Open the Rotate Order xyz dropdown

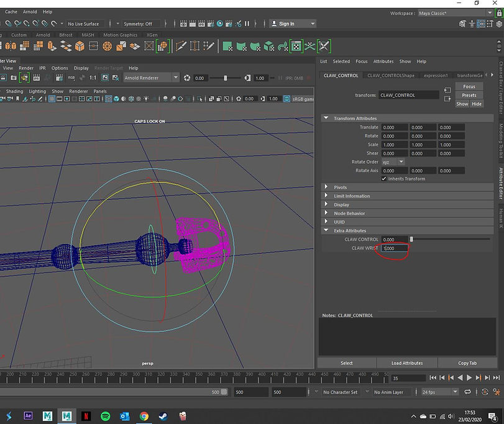pyautogui.click(x=393, y=162)
